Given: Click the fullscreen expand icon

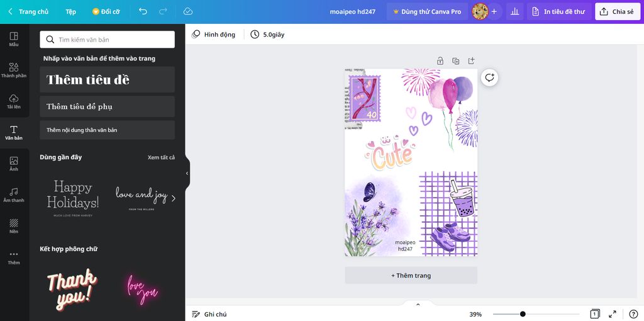Looking at the screenshot, I should click(x=613, y=314).
